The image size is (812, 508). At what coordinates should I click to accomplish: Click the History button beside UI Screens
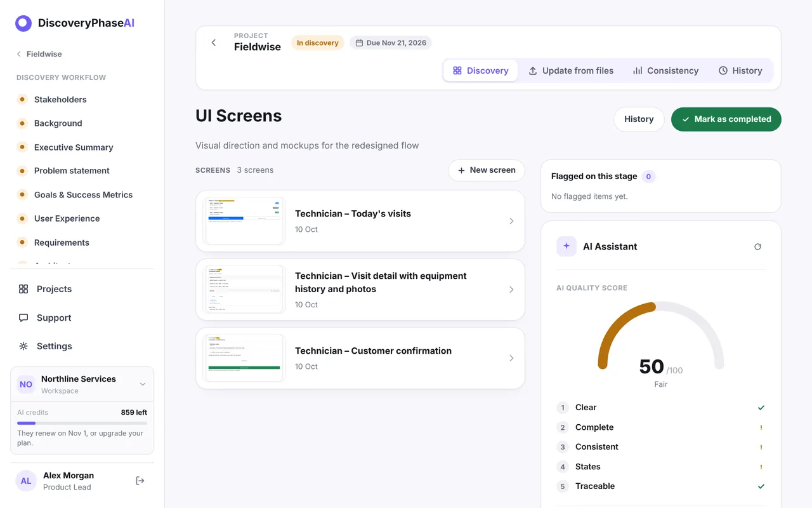[639, 119]
